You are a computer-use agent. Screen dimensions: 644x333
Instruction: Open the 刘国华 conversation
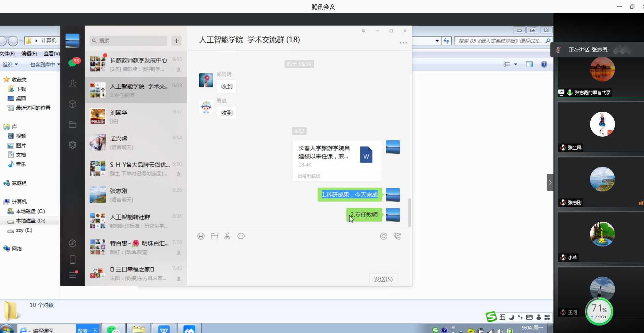(136, 116)
